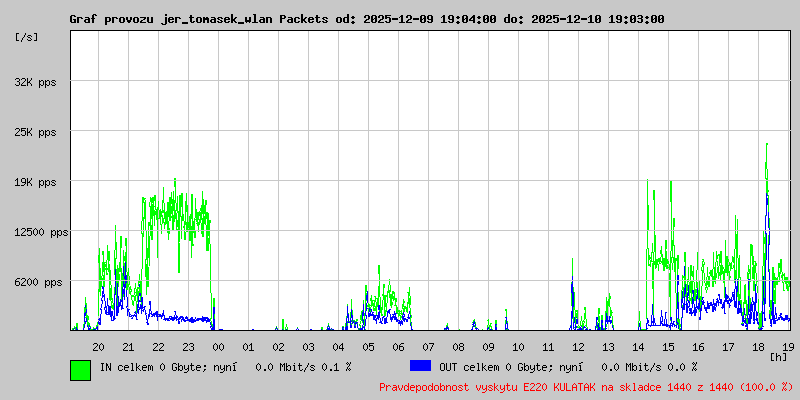Select the '32K pps' y-axis label
The image size is (800, 400).
point(36,82)
